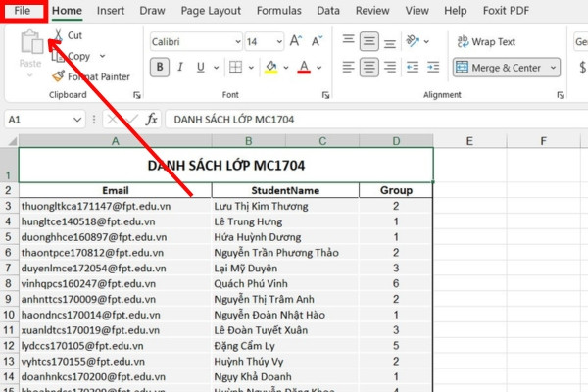
Task: Toggle Bold formatting
Action: pyautogui.click(x=160, y=68)
